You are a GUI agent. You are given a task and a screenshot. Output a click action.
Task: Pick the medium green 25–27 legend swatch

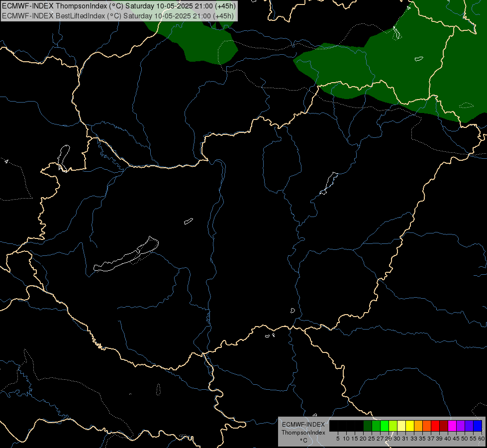tap(376, 426)
